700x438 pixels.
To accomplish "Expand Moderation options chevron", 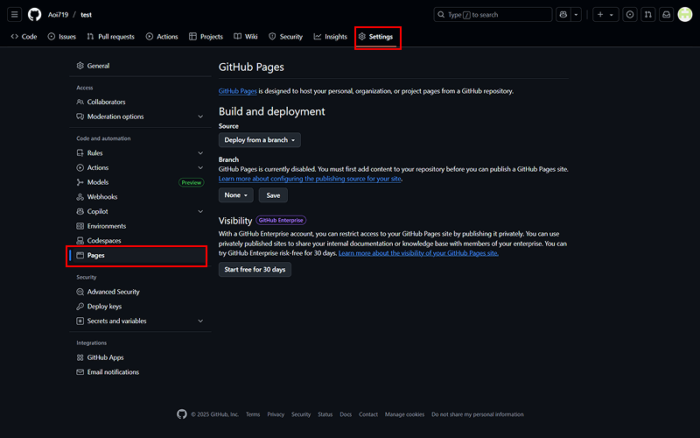I will click(x=200, y=117).
